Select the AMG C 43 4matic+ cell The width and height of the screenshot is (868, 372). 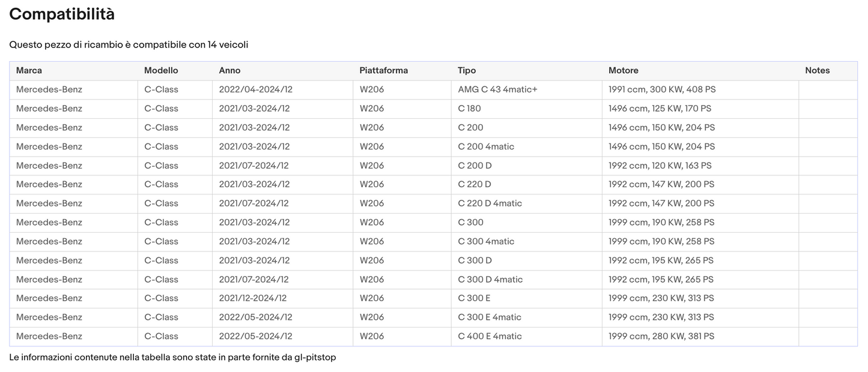pyautogui.click(x=497, y=89)
